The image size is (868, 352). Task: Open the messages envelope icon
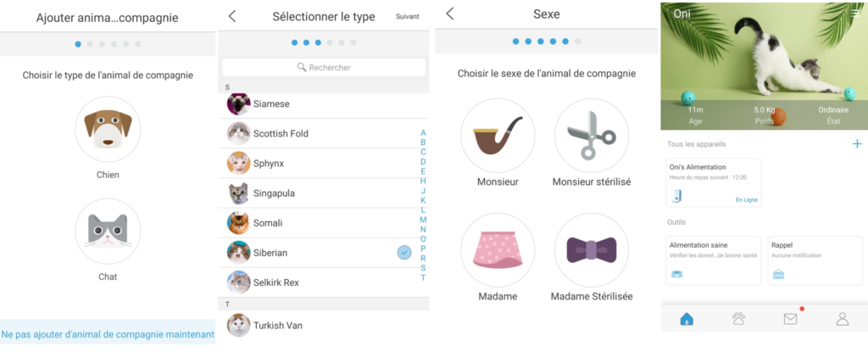coord(791,319)
